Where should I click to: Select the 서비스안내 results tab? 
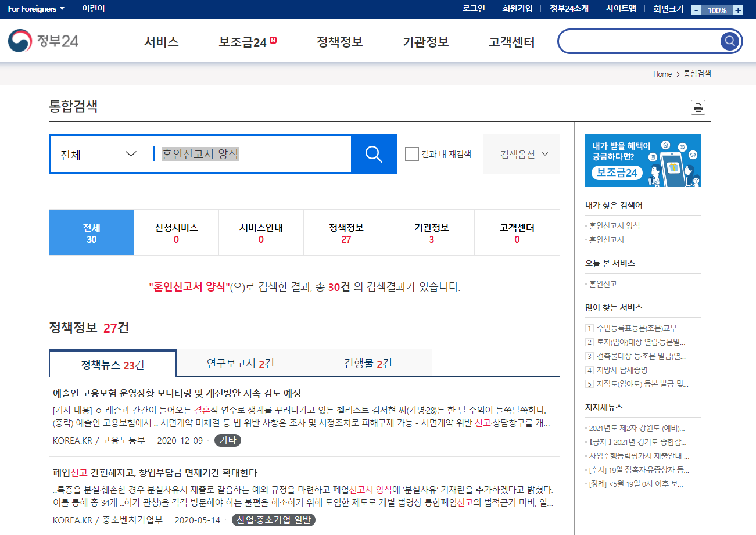pos(261,232)
